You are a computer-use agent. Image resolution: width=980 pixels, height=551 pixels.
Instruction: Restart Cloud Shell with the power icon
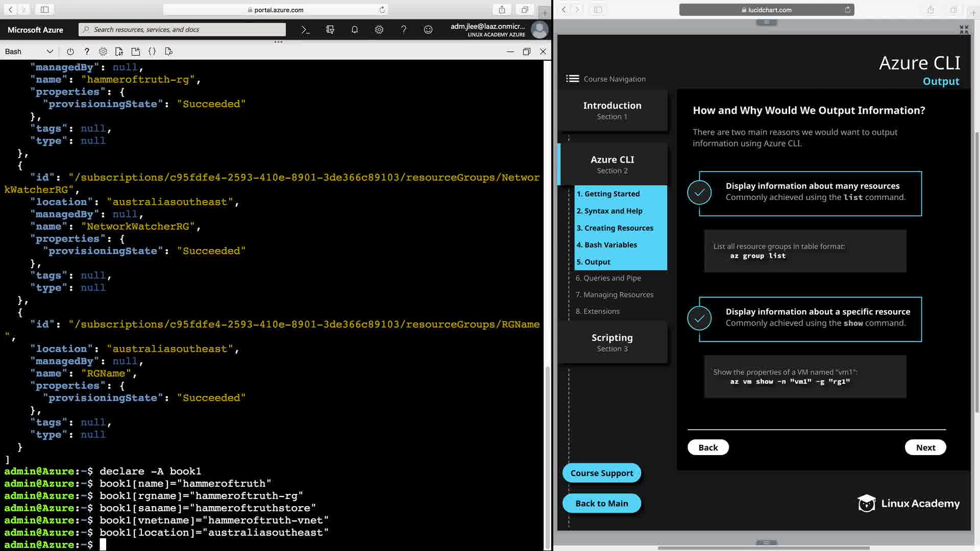click(x=70, y=52)
